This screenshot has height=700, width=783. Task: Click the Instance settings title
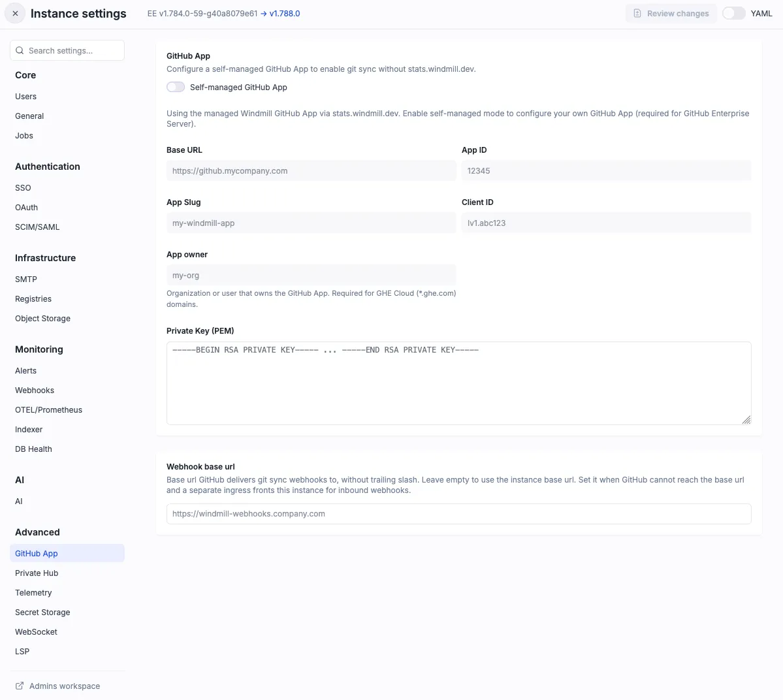tap(78, 14)
